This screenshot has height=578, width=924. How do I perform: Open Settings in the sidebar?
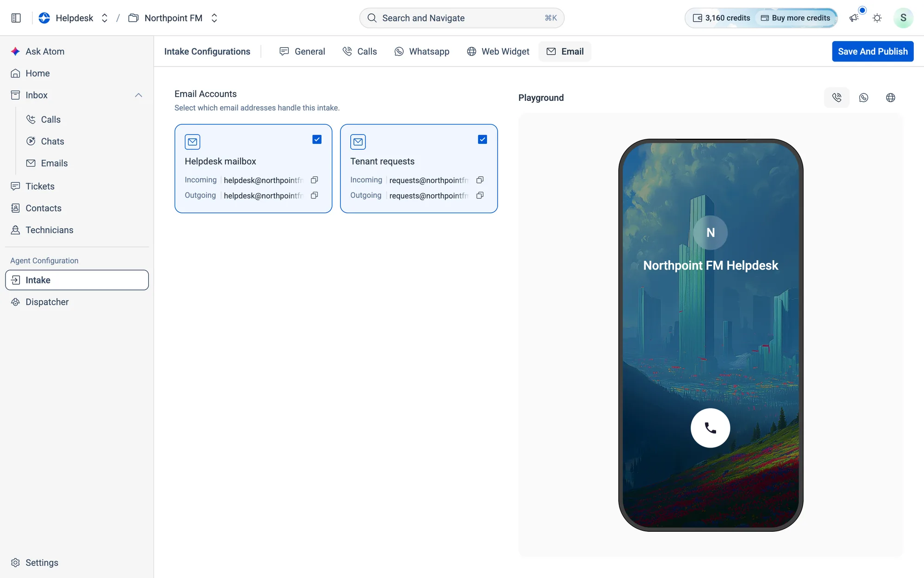click(x=77, y=563)
